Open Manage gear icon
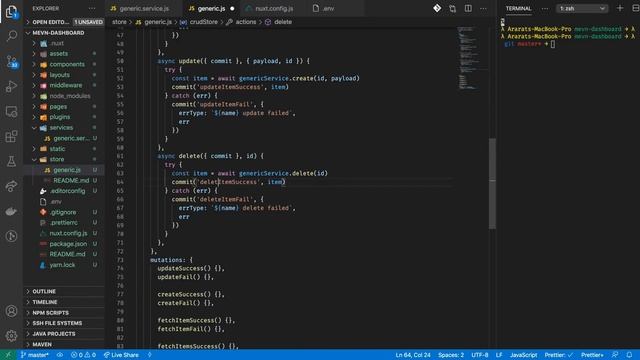Image resolution: width=640 pixels, height=360 pixels. [11, 336]
